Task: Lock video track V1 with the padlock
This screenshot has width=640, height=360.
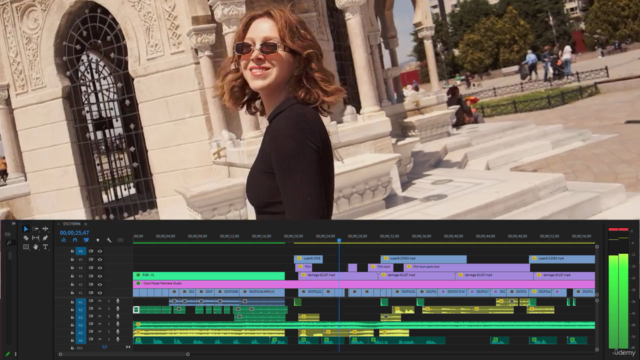Action: click(x=72, y=293)
